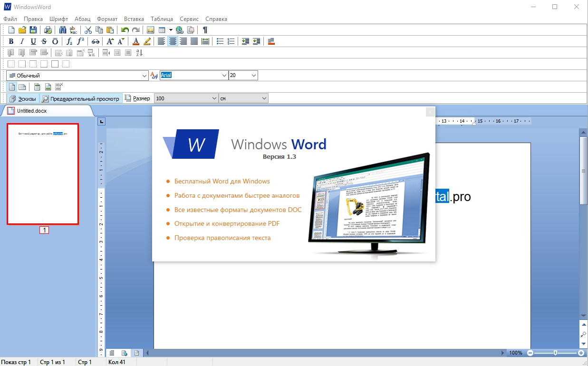Increase font size with the A-up icon

110,41
